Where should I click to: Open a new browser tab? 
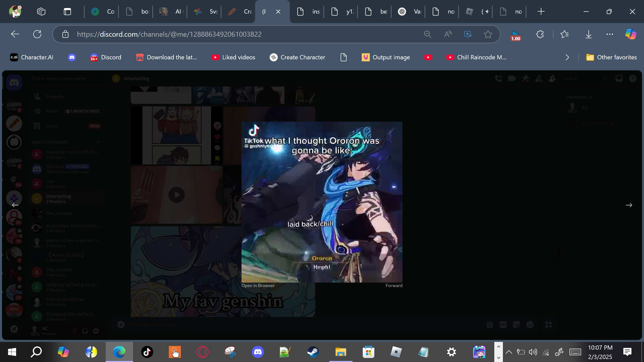tap(541, 12)
